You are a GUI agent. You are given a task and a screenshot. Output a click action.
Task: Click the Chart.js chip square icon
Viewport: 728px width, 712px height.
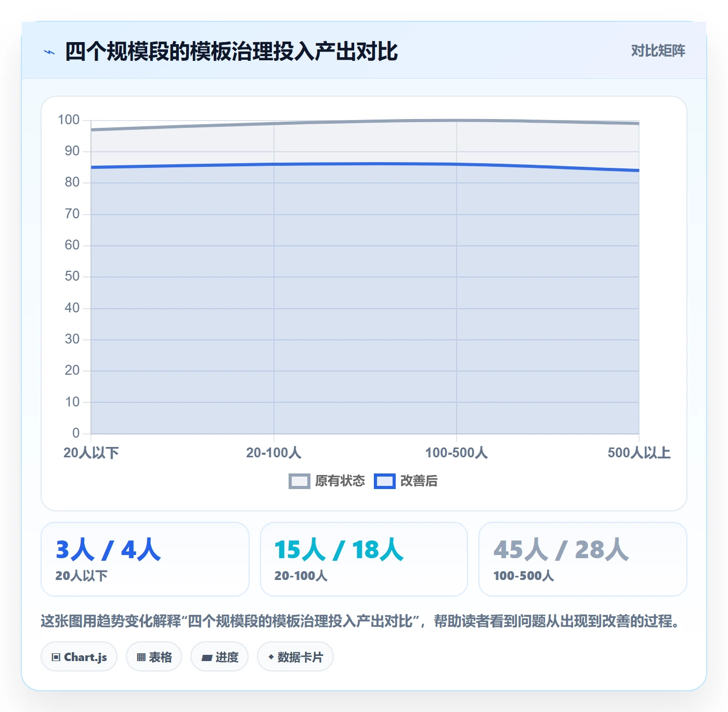(56, 657)
